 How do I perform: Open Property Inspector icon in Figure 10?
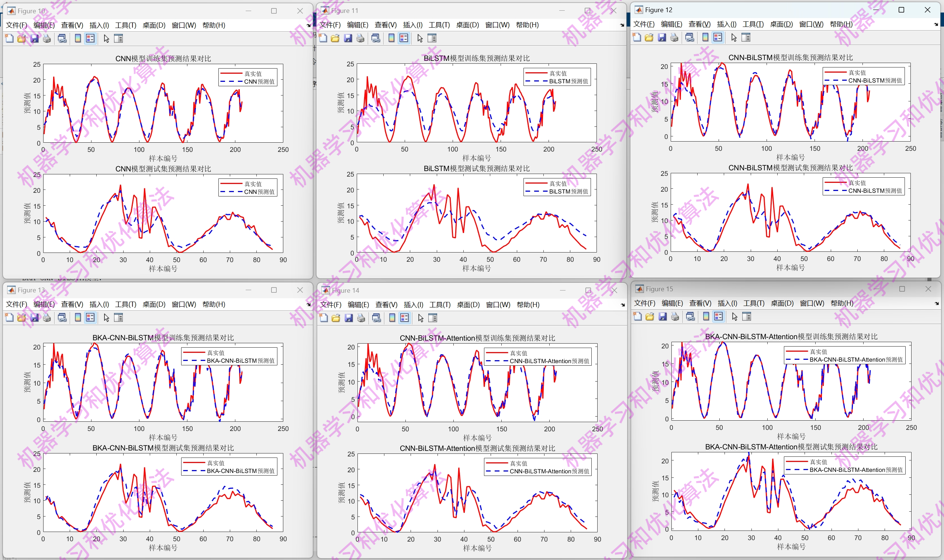(x=118, y=38)
